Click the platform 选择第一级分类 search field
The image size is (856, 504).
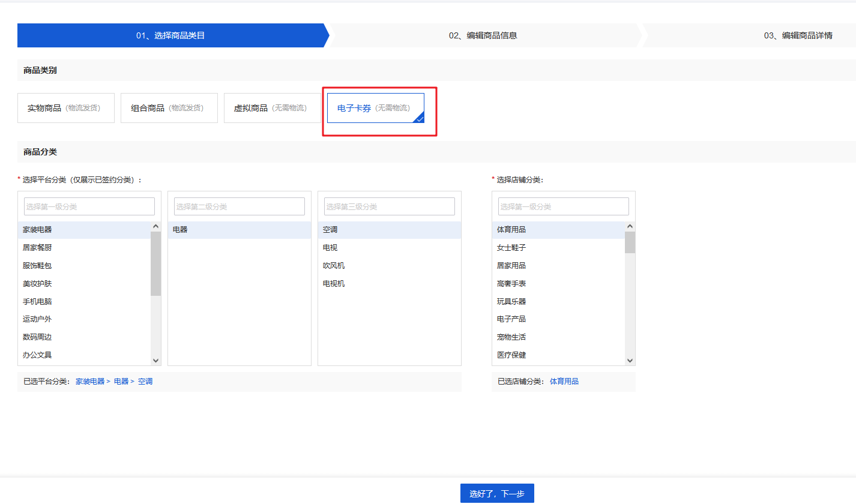89,206
